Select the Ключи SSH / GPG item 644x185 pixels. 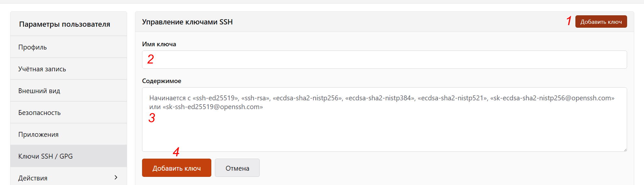coord(46,156)
